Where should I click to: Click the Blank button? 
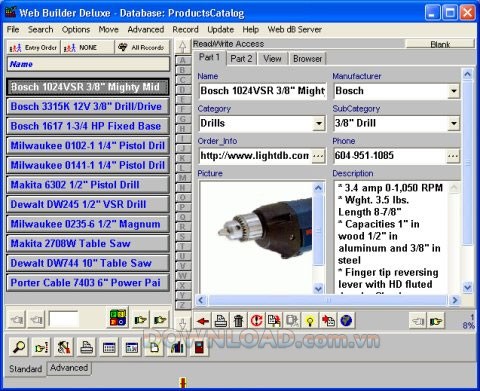click(x=440, y=44)
